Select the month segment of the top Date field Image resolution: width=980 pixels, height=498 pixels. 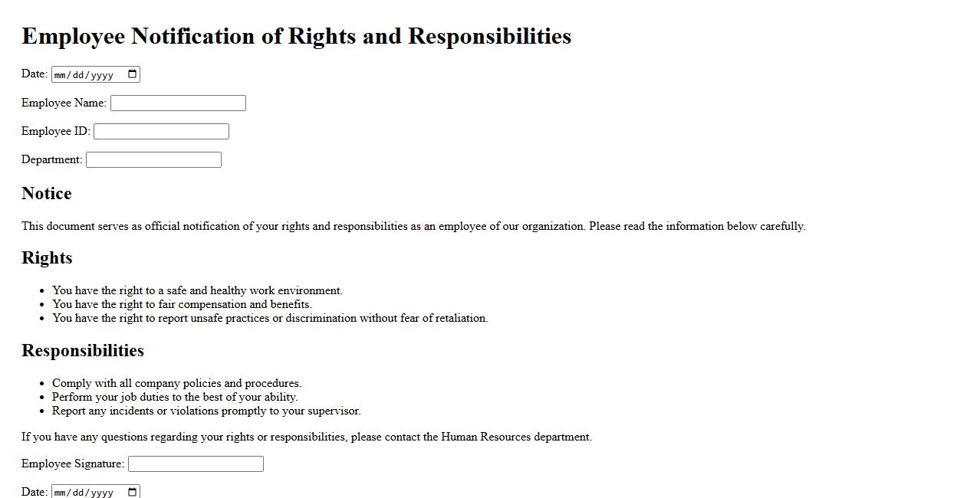(61, 75)
